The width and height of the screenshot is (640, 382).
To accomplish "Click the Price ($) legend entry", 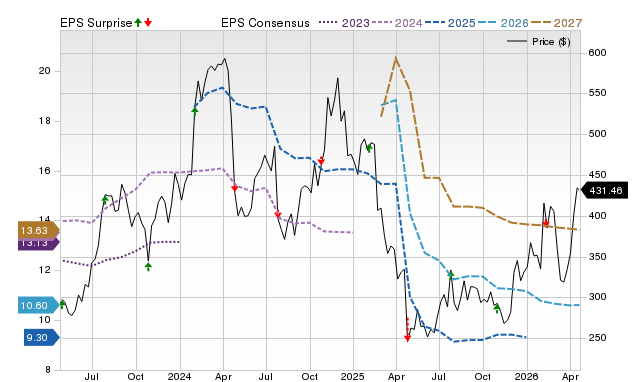I will 538,42.
